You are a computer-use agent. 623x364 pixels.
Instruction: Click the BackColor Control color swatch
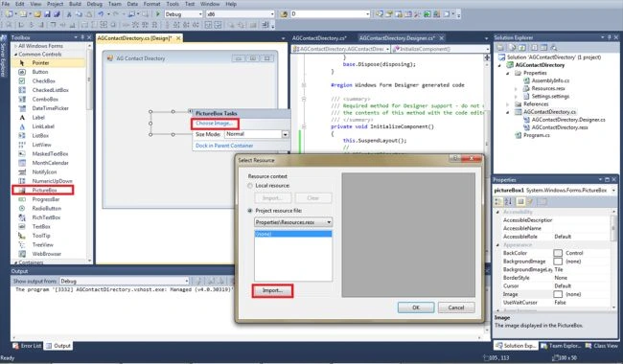pyautogui.click(x=558, y=253)
